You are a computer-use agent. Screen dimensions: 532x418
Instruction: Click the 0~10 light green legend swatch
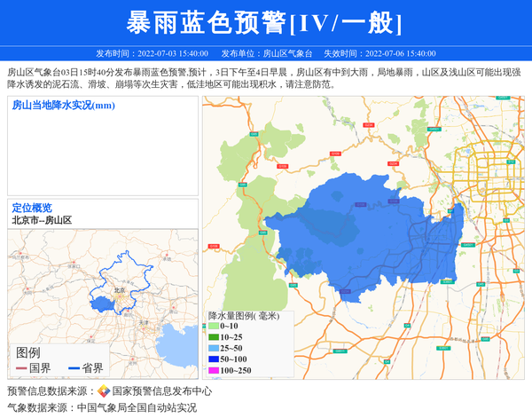[x=213, y=327]
